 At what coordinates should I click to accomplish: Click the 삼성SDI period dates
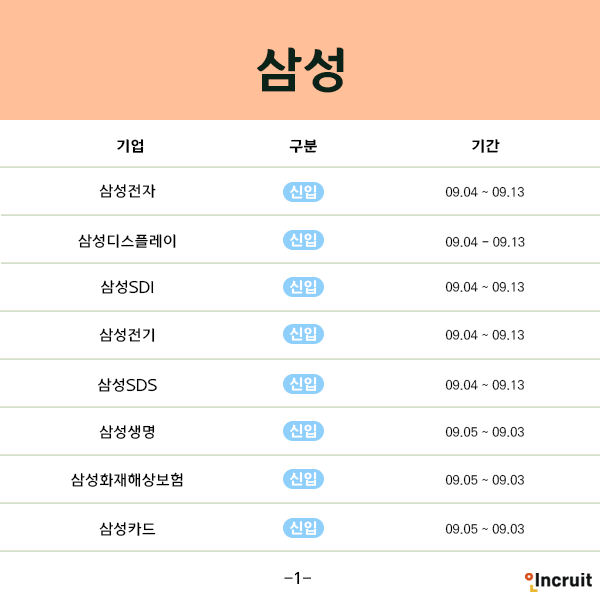pos(485,287)
